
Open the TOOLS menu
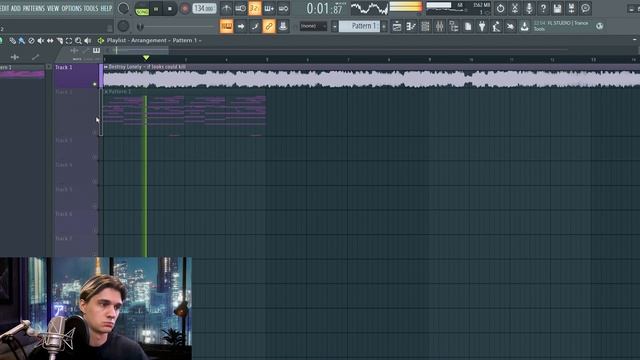coord(91,8)
